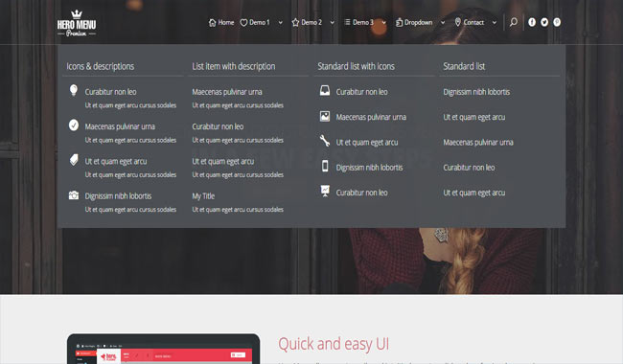Expand the Contact dropdown chevron
The height and width of the screenshot is (364, 623).
[x=495, y=23]
